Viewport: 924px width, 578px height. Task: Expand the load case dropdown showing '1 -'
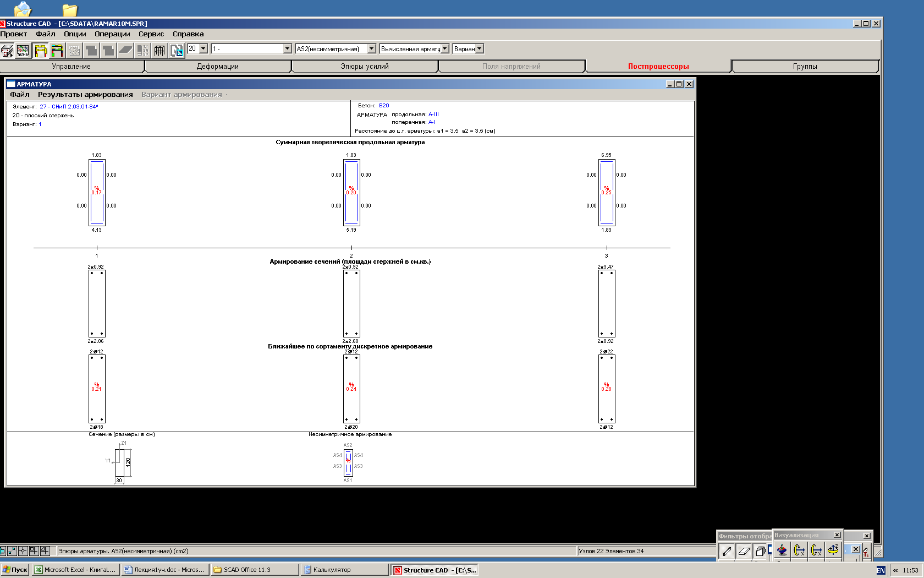pos(287,48)
